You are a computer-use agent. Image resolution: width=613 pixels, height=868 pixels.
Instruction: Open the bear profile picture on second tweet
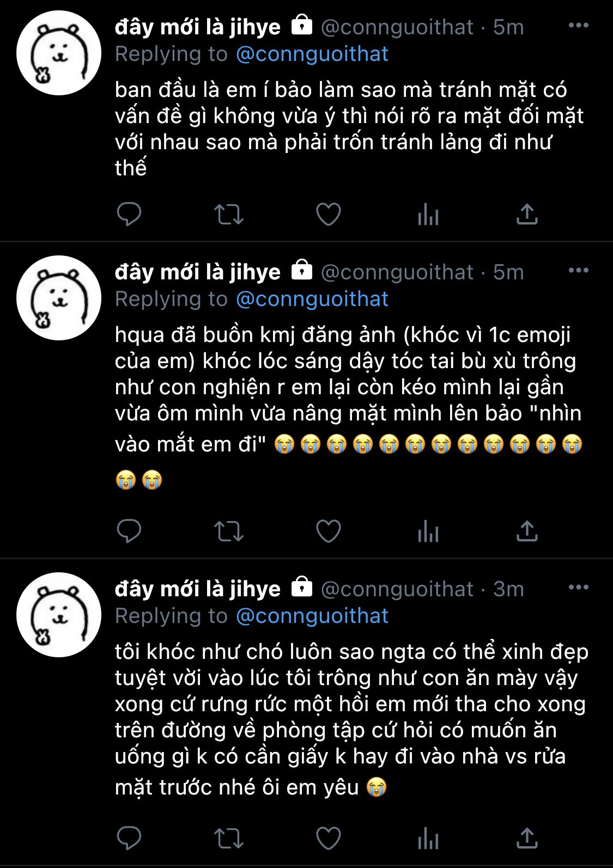pos(59,298)
